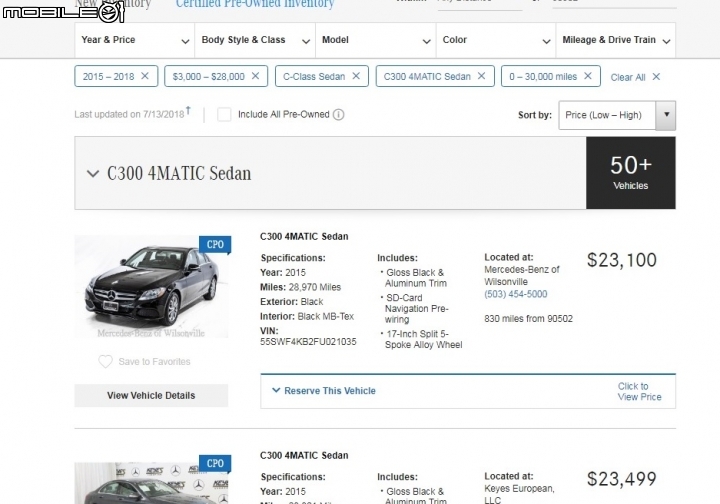
Task: Click Last updated on 7/13/2018 text
Action: tap(129, 114)
